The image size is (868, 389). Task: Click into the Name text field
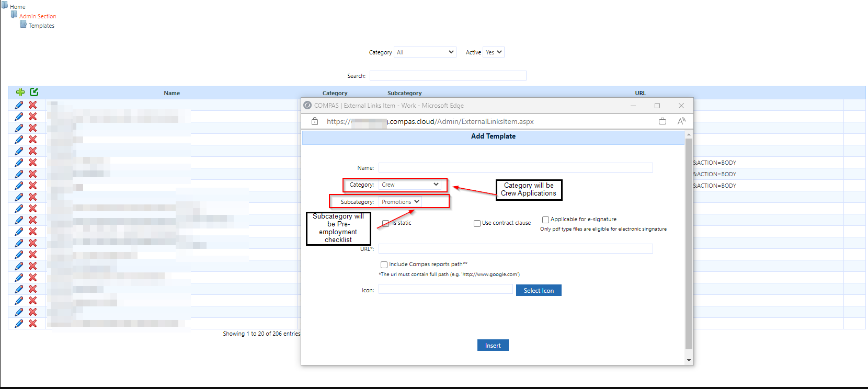pyautogui.click(x=515, y=168)
